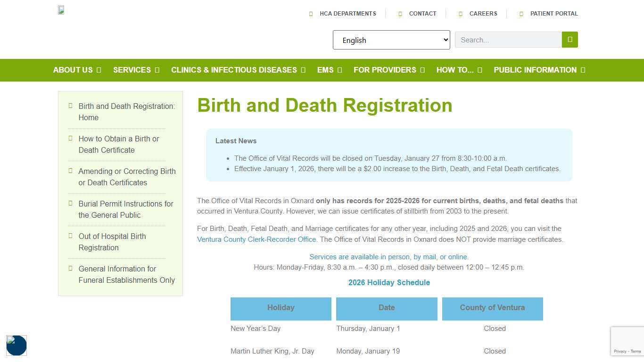Click the site logo placeholder icon
The width and height of the screenshot is (644, 362).
click(61, 9)
